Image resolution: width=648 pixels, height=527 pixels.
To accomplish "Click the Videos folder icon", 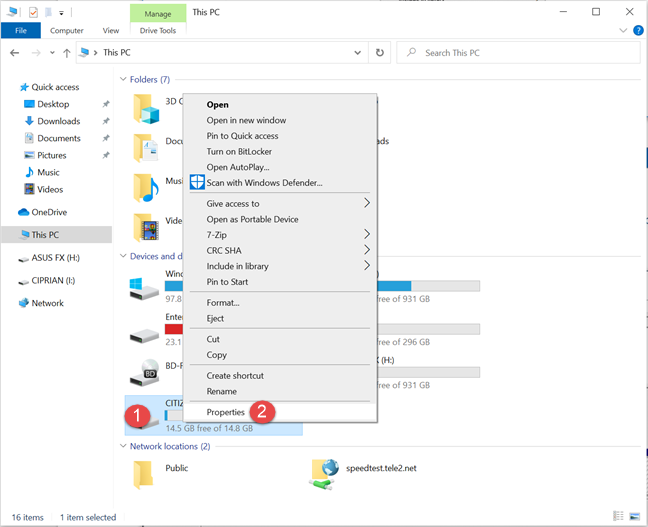I will pos(146,227).
